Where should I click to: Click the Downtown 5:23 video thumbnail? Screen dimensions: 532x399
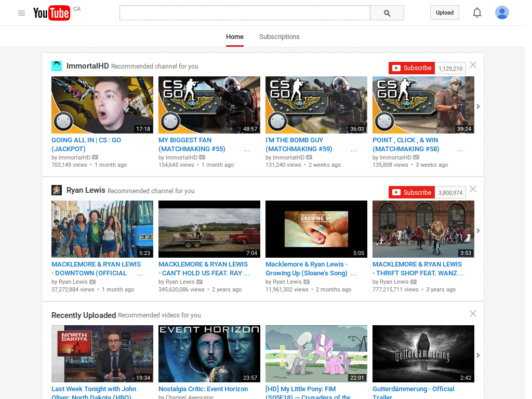(x=102, y=229)
